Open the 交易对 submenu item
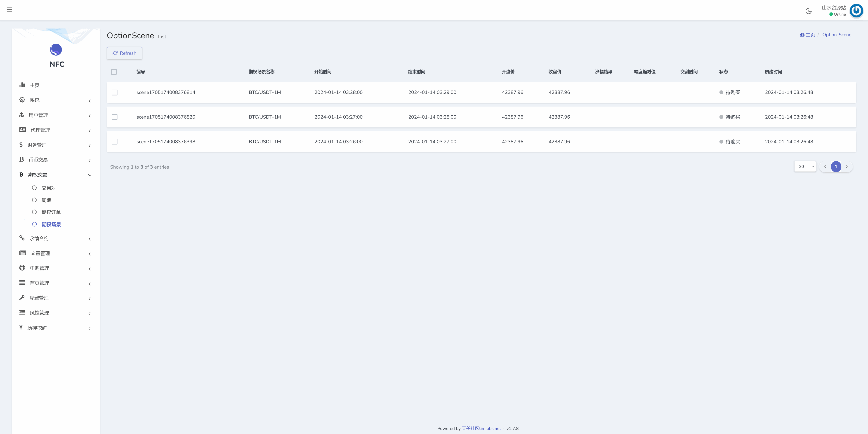 click(x=49, y=188)
